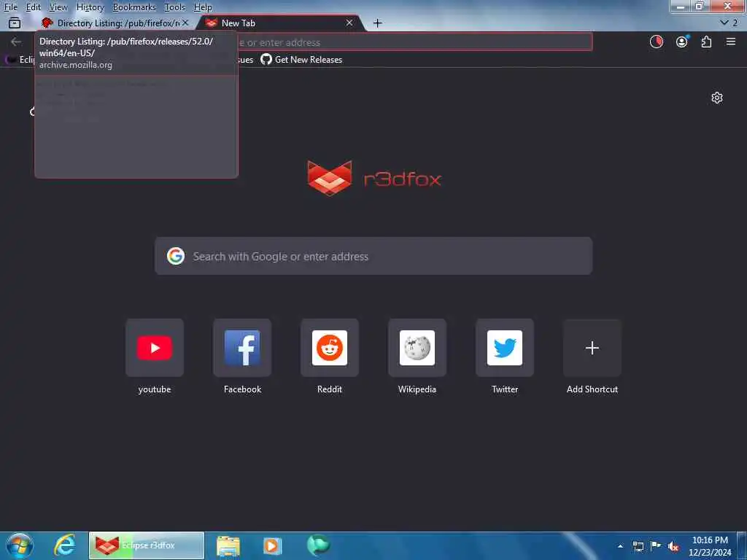
Task: Open the Windows Start button
Action: click(x=20, y=545)
